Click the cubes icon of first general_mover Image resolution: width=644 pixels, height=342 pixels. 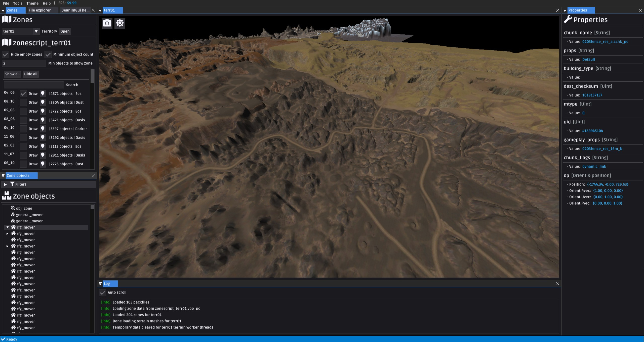13,215
